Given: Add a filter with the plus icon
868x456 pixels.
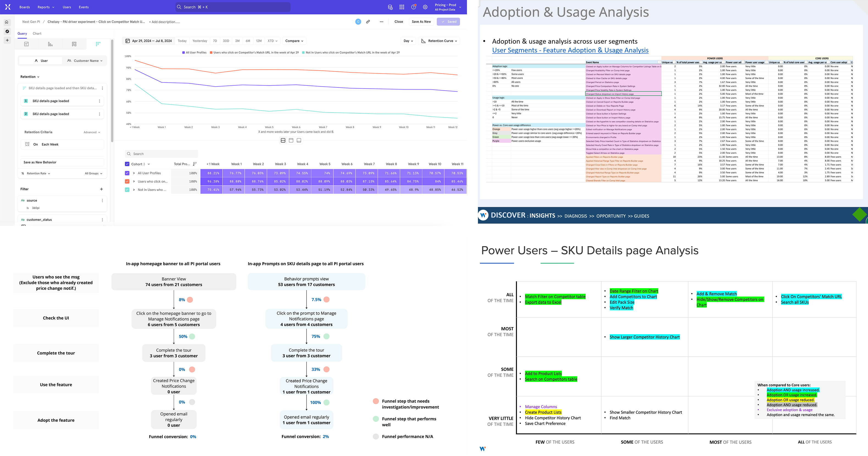Looking at the screenshot, I should [101, 189].
